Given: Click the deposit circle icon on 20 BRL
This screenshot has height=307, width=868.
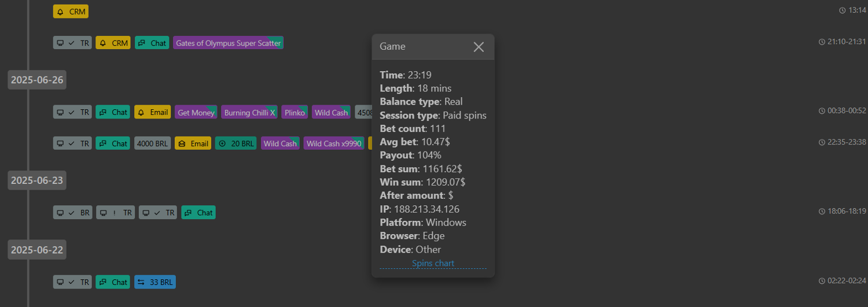Looking at the screenshot, I should pyautogui.click(x=222, y=143).
